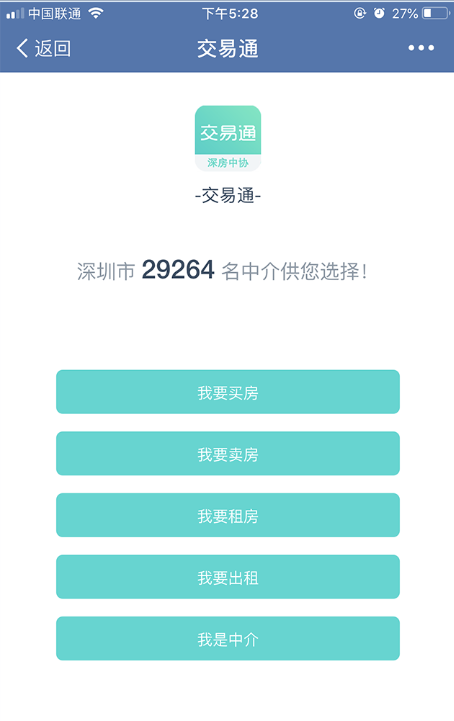
Task: Tap the battery indicator icon
Action: click(436, 13)
